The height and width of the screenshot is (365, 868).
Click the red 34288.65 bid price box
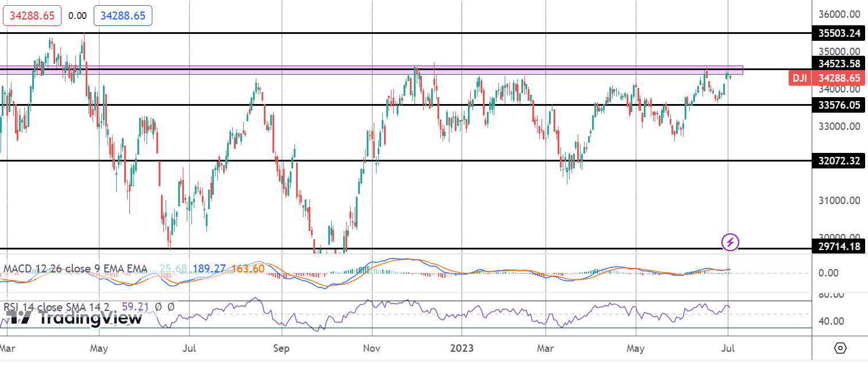coord(33,16)
